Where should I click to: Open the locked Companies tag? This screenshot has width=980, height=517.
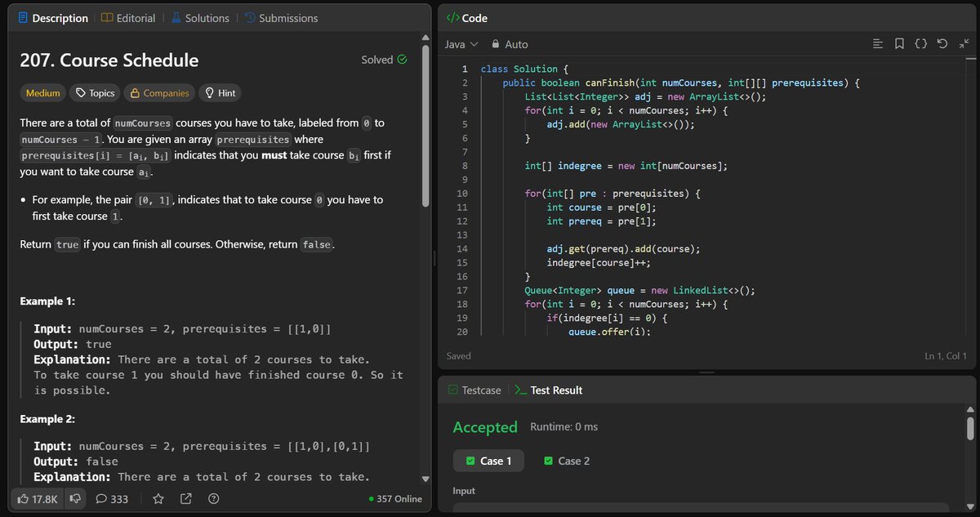tap(158, 93)
